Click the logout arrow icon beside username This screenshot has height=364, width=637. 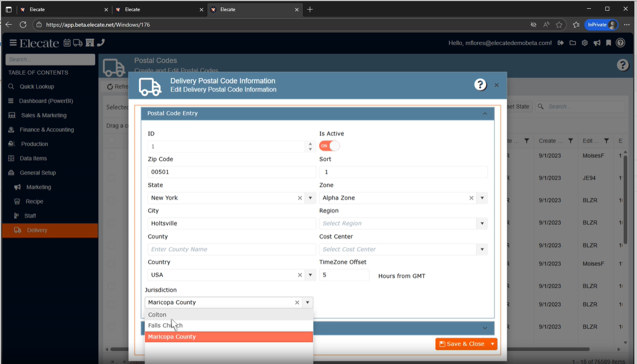pos(561,43)
